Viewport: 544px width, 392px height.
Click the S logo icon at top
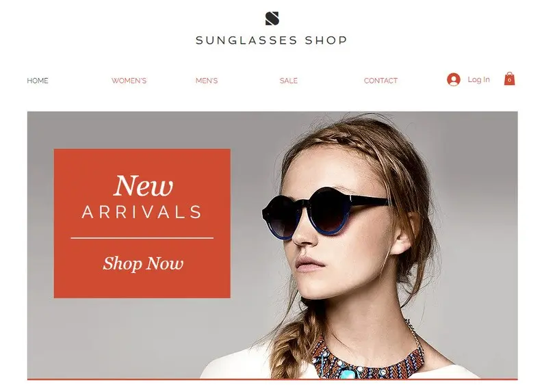(272, 18)
